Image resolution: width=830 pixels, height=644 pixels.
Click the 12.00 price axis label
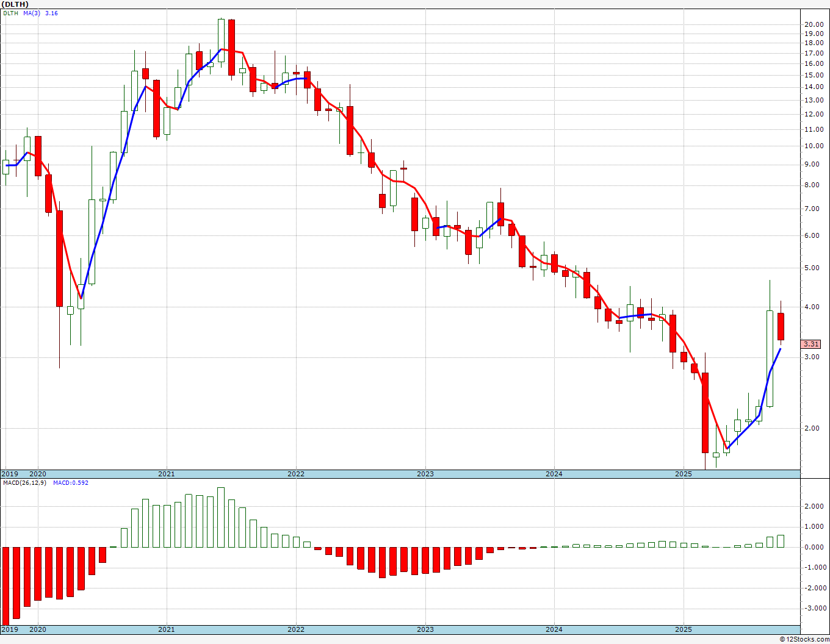tap(813, 114)
